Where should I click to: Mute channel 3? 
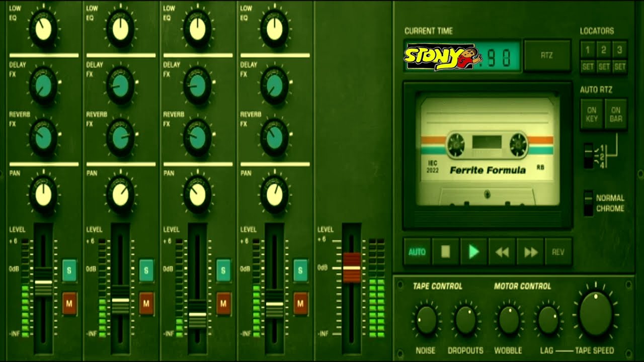coord(223,304)
